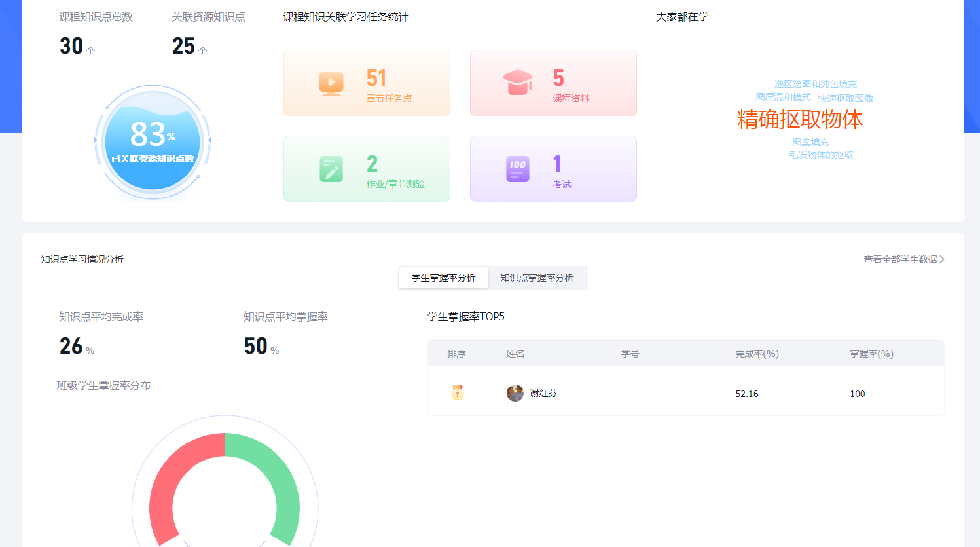The width and height of the screenshot is (980, 547).
Task: Click the 知识点平均掌握率 value 50
Action: pos(256,346)
